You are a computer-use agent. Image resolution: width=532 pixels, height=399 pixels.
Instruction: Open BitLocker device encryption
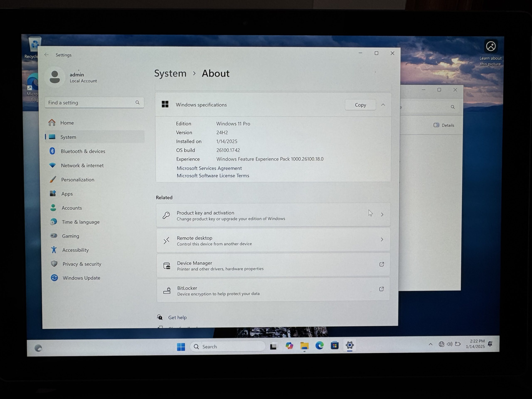pyautogui.click(x=273, y=290)
